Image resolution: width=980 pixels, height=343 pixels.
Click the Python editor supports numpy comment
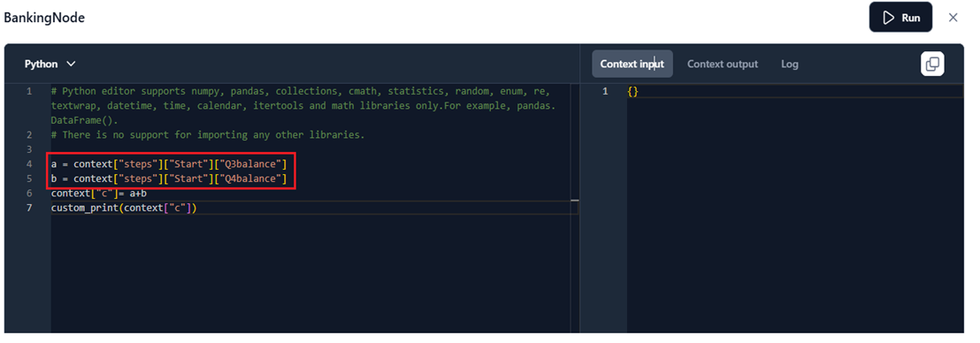point(303,105)
